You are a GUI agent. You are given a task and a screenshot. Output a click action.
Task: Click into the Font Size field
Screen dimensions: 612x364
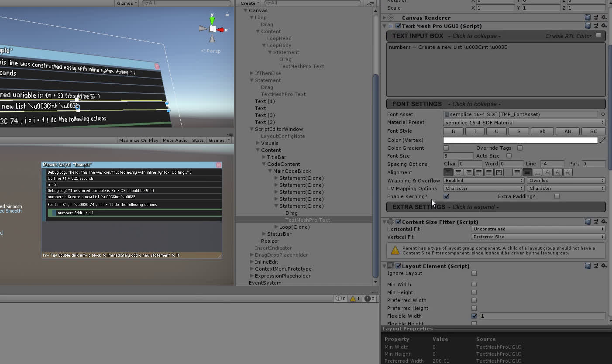tap(458, 156)
